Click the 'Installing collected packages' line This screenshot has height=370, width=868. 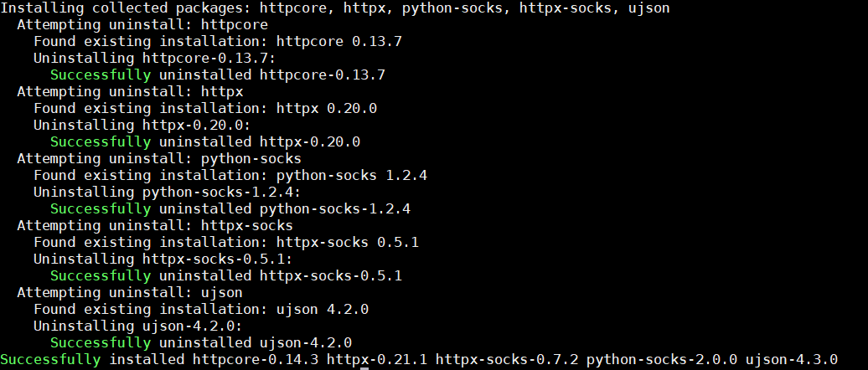point(335,8)
